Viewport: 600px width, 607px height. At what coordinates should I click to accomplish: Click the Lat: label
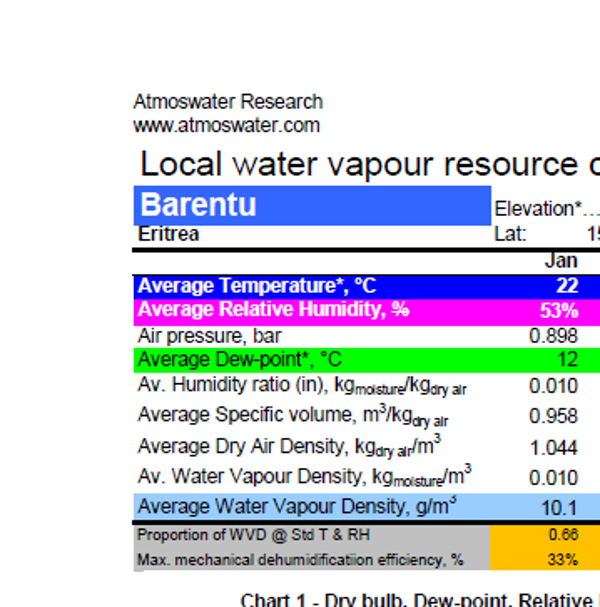point(510,234)
